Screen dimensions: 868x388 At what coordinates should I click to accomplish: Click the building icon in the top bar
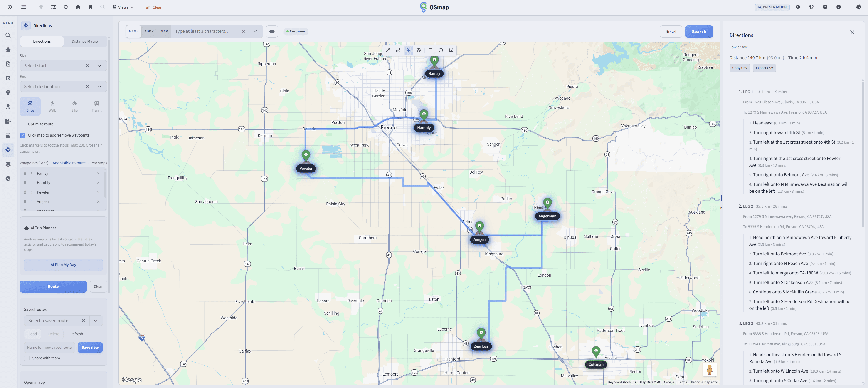pyautogui.click(x=90, y=7)
